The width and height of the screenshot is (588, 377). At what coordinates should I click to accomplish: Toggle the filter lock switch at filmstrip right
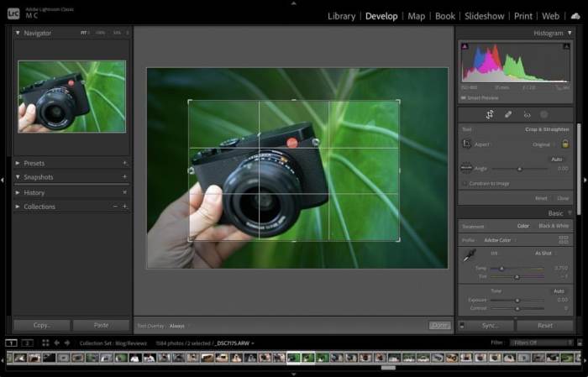tap(580, 343)
